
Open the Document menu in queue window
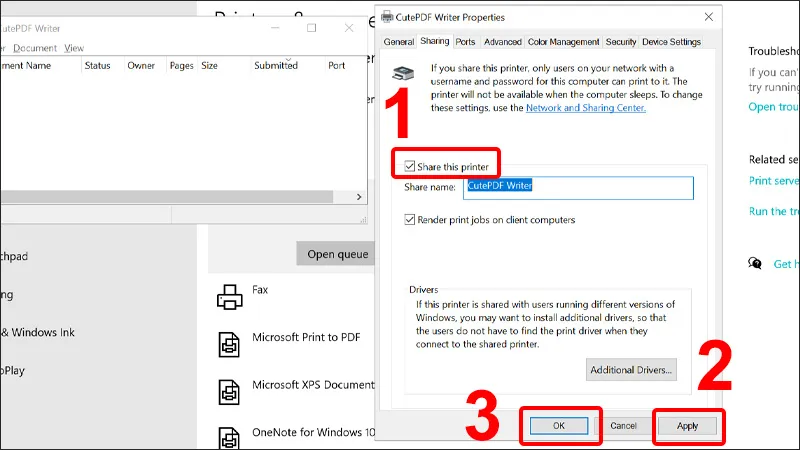[35, 48]
